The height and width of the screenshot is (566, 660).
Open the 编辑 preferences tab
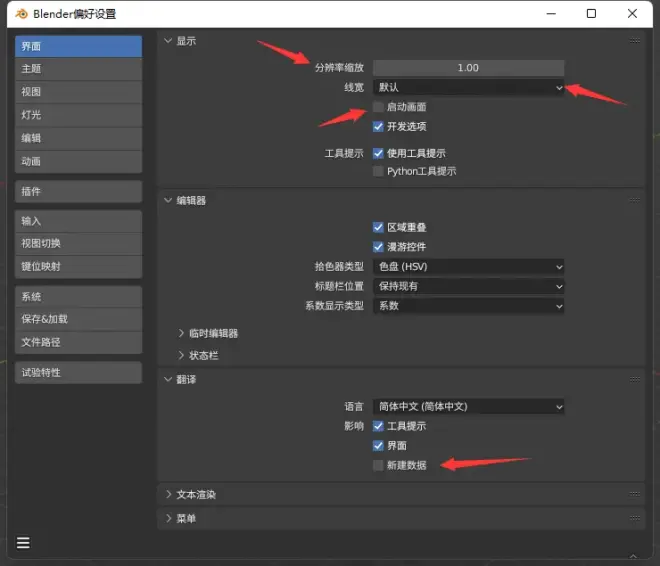click(x=78, y=138)
